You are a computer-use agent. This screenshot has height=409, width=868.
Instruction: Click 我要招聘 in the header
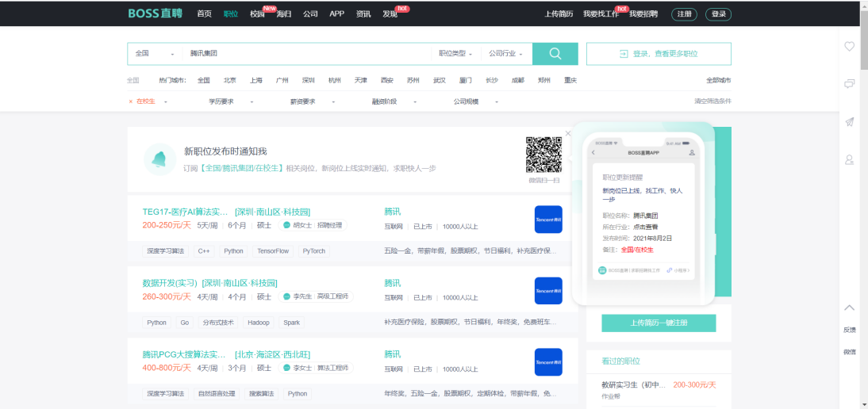[x=643, y=14]
